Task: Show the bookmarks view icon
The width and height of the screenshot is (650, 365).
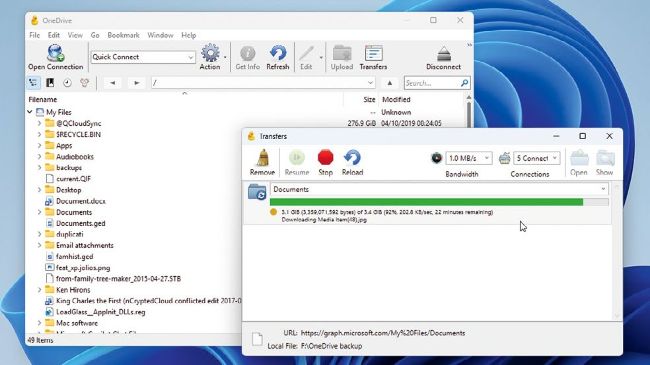Action: pyautogui.click(x=50, y=83)
